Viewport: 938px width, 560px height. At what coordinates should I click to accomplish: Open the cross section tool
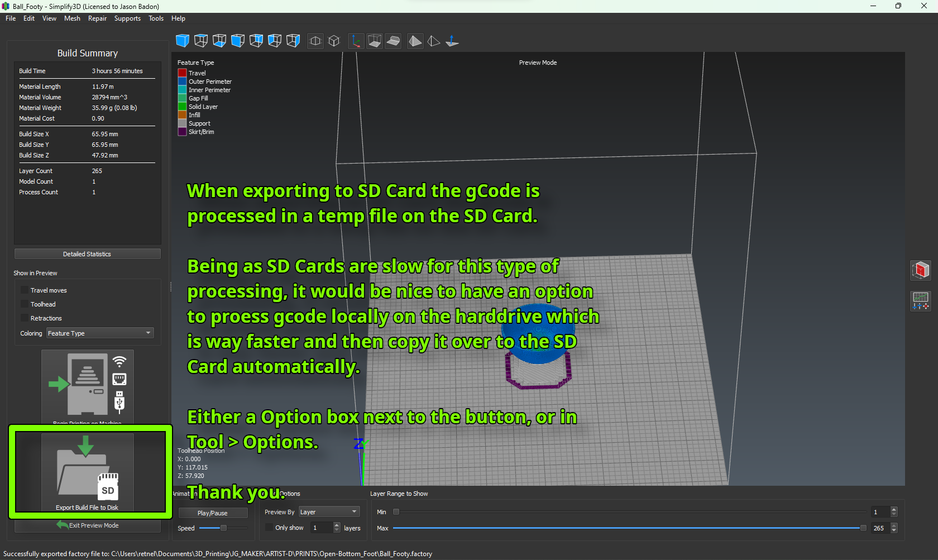921,270
